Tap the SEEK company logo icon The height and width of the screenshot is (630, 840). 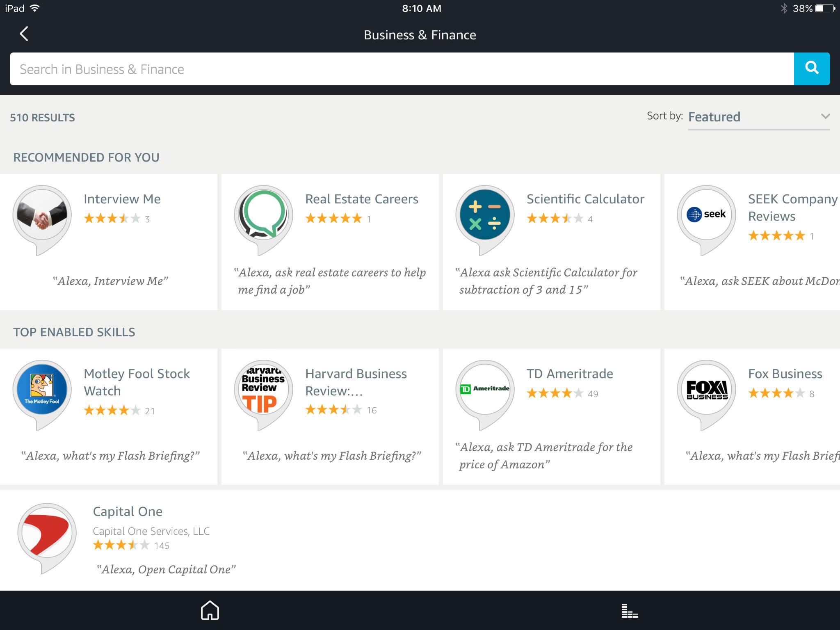point(707,219)
